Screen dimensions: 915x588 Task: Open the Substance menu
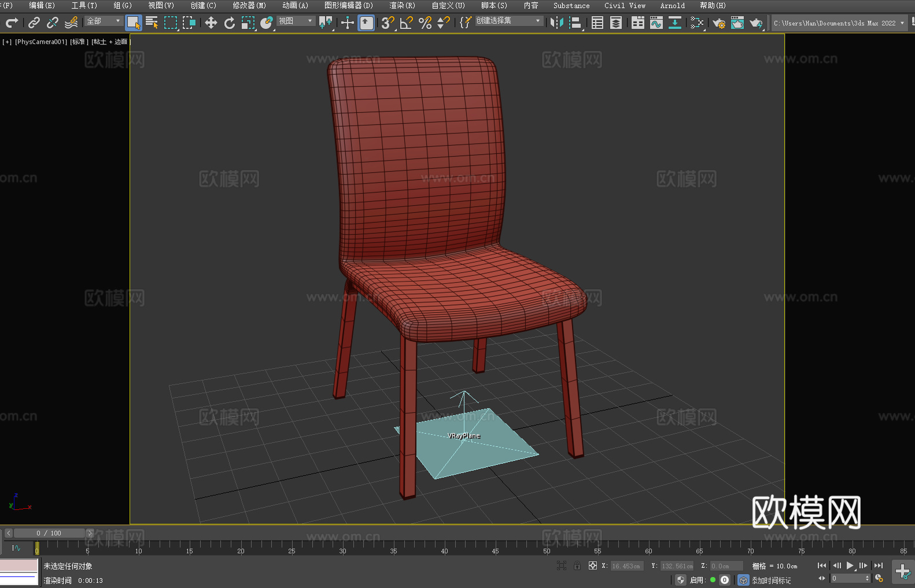[571, 5]
